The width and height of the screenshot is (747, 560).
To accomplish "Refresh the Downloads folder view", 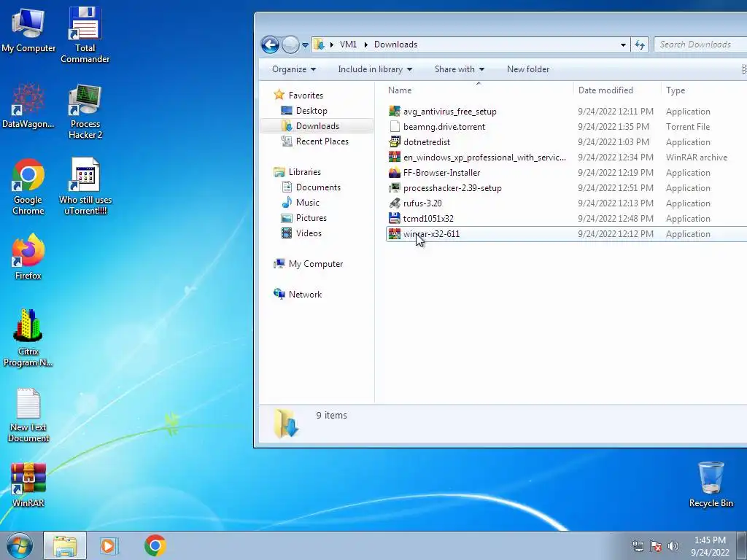I will (x=640, y=44).
